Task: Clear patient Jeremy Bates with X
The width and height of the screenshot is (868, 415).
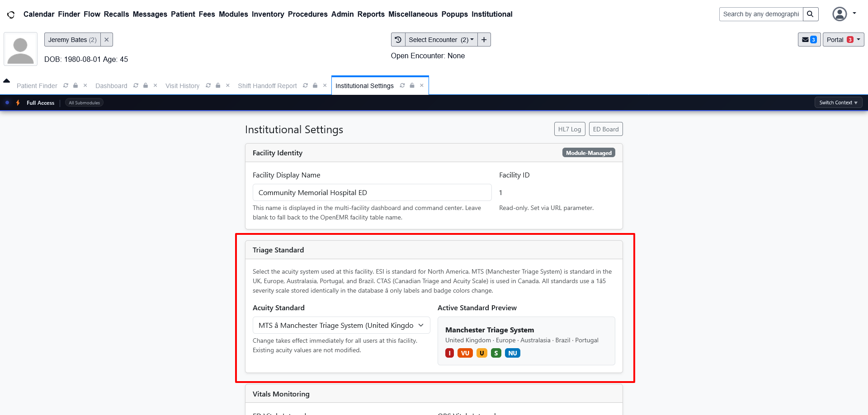Action: point(107,40)
